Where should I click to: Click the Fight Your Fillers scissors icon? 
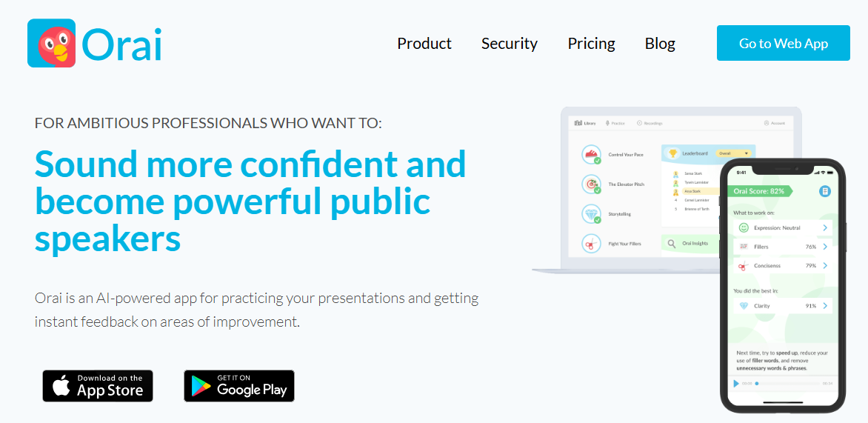[592, 243]
